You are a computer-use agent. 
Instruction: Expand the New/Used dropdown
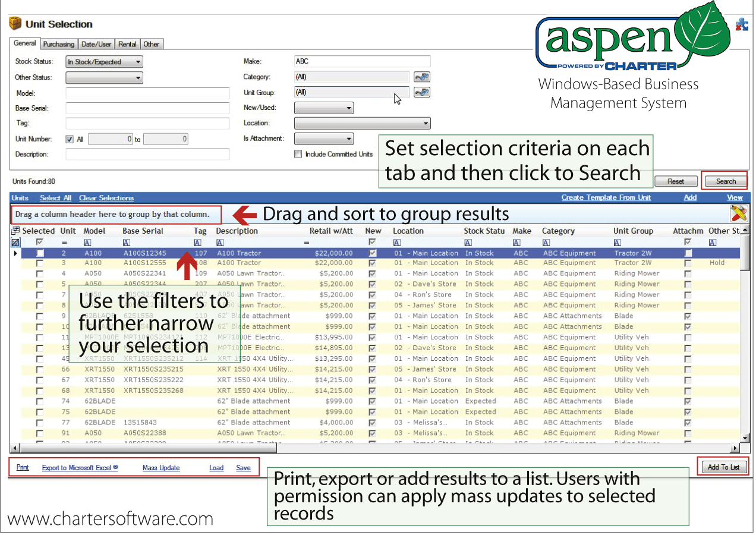[x=349, y=108]
